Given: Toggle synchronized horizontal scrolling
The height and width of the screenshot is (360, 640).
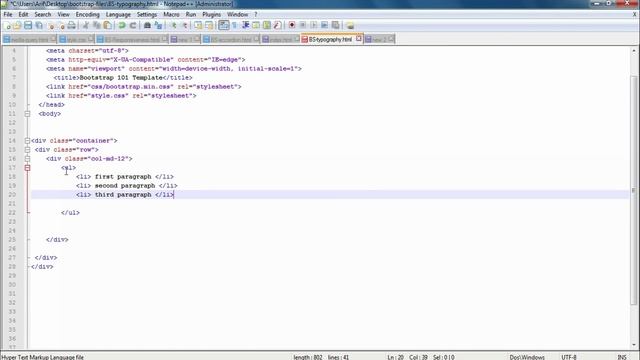Looking at the screenshot, I should point(209,25).
